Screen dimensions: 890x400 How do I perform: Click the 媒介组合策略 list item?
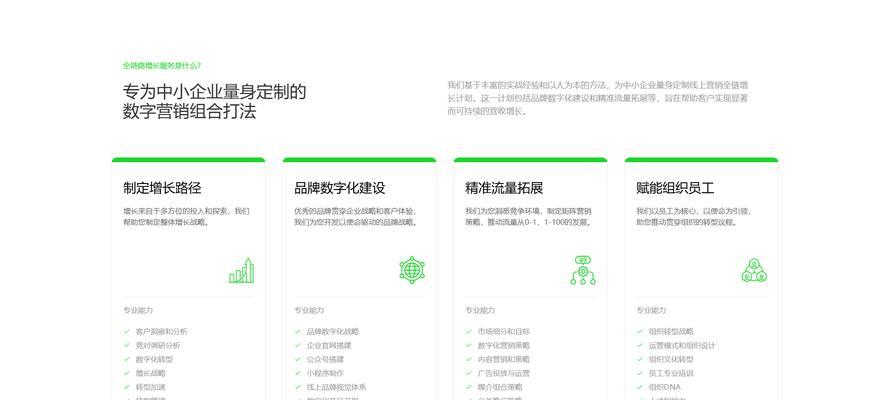pos(500,387)
